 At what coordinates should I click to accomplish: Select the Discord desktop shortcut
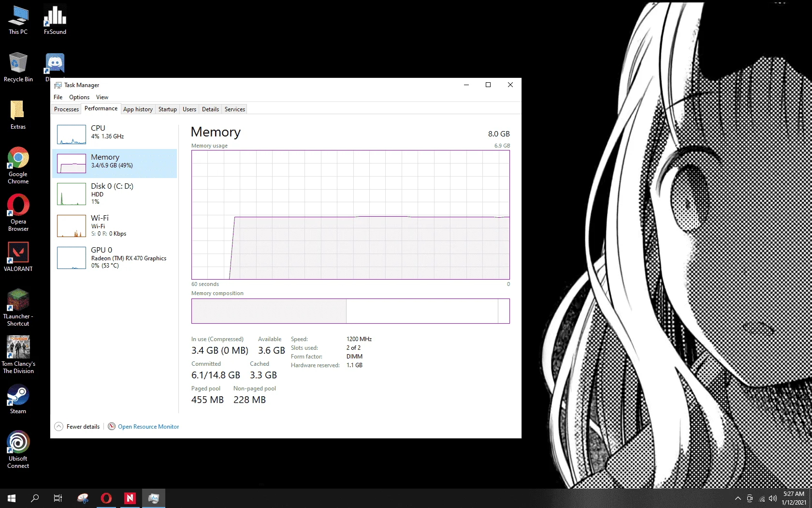point(55,64)
